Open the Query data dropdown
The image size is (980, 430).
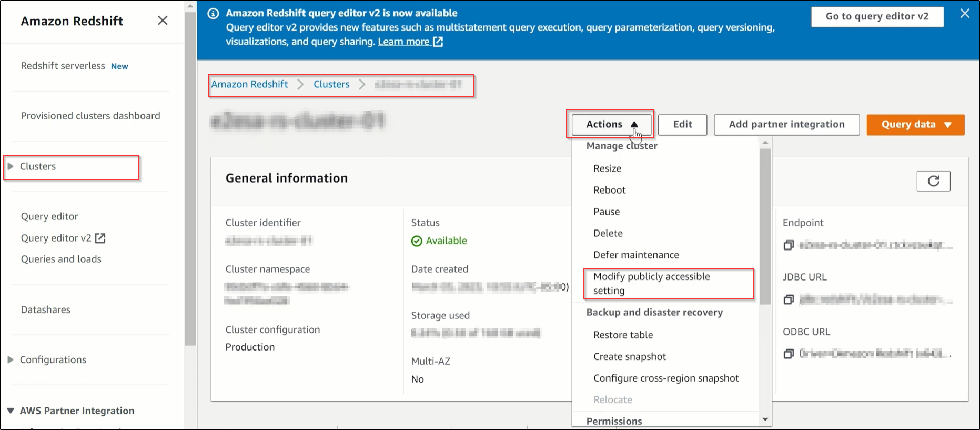[915, 125]
